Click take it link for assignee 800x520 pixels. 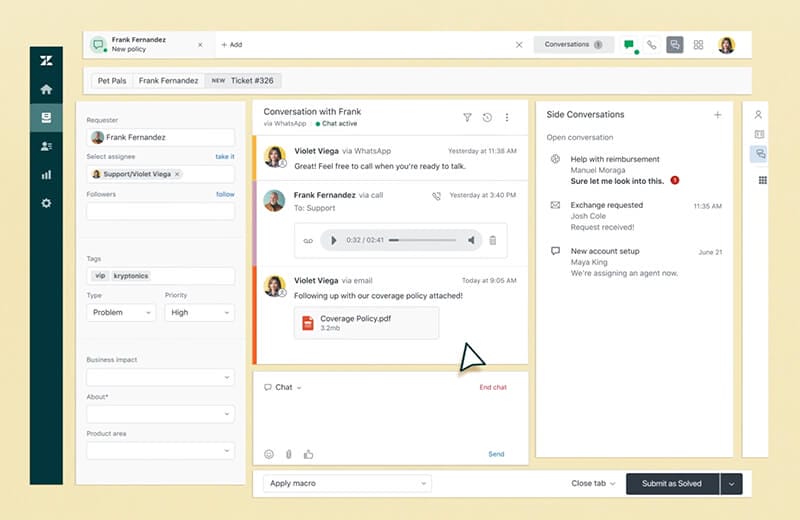(x=224, y=157)
